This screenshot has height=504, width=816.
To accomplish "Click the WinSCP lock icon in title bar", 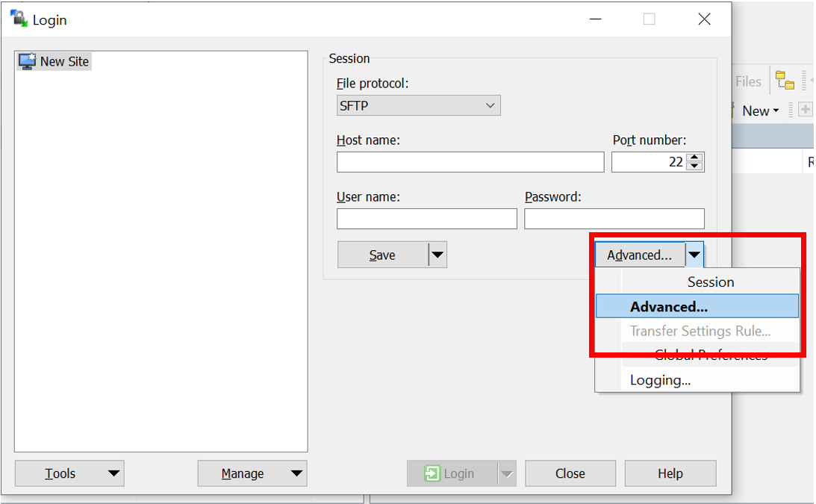I will [x=19, y=19].
